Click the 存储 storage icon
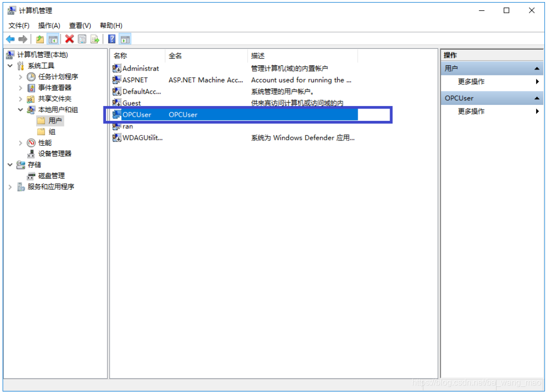The width and height of the screenshot is (546, 392). coord(21,165)
